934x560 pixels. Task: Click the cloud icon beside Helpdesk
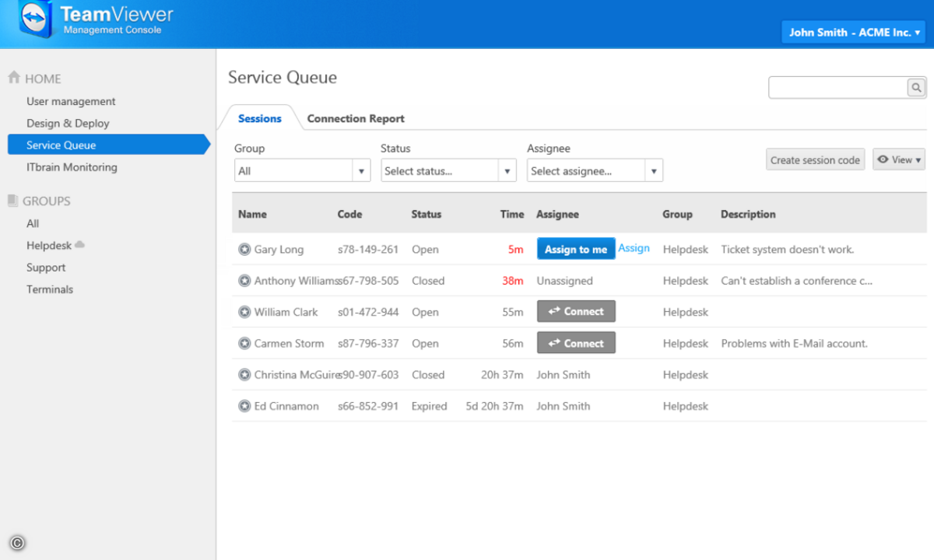(x=79, y=245)
